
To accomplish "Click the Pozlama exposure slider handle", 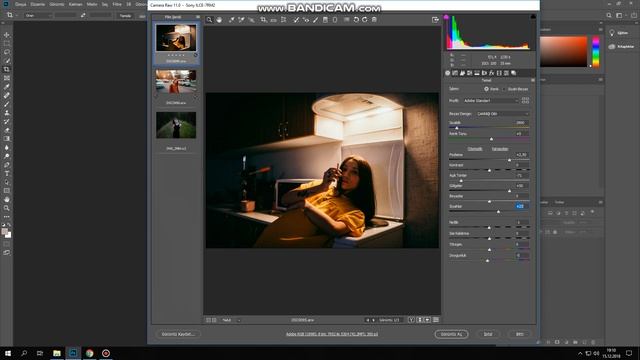I will pyautogui.click(x=509, y=160).
